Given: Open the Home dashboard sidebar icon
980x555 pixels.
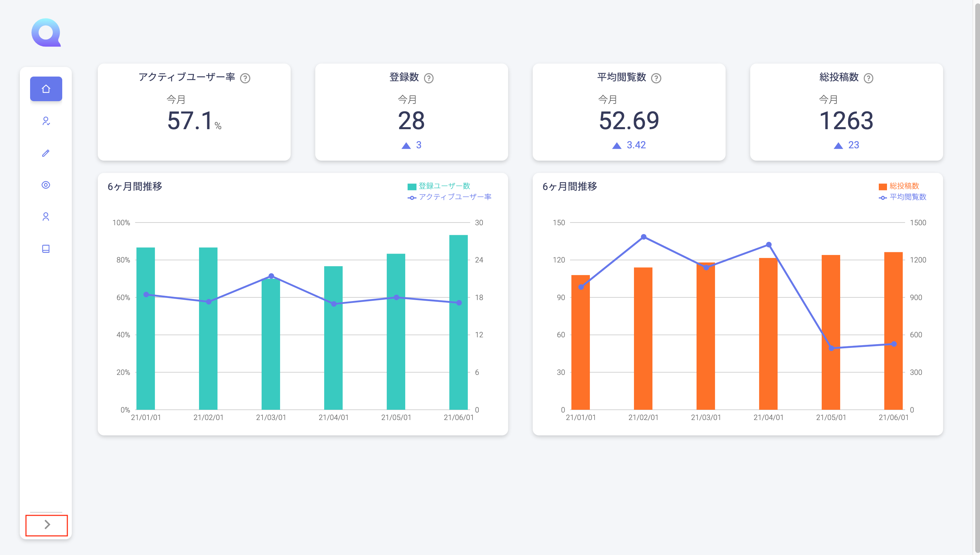Looking at the screenshot, I should (46, 89).
